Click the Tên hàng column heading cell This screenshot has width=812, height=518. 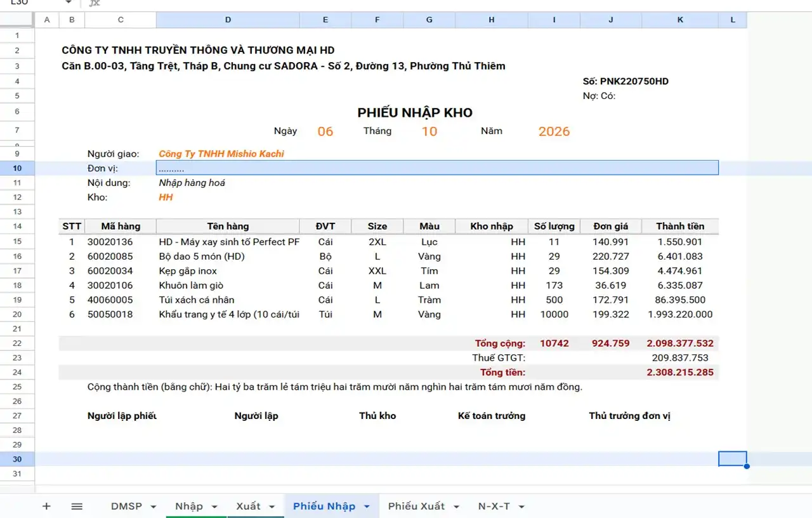click(x=228, y=226)
